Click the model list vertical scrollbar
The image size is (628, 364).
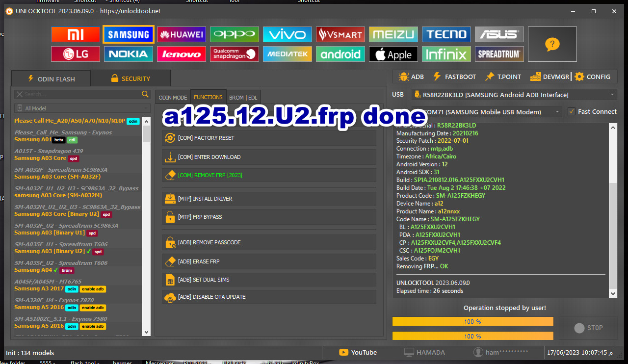pyautogui.click(x=146, y=226)
